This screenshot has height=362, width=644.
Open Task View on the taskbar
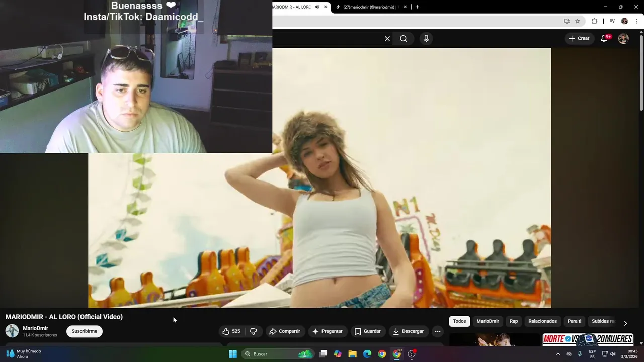(x=324, y=354)
